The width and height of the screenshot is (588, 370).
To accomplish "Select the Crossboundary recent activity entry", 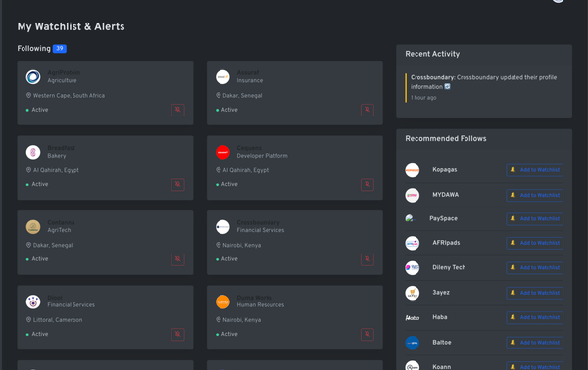I will click(484, 87).
